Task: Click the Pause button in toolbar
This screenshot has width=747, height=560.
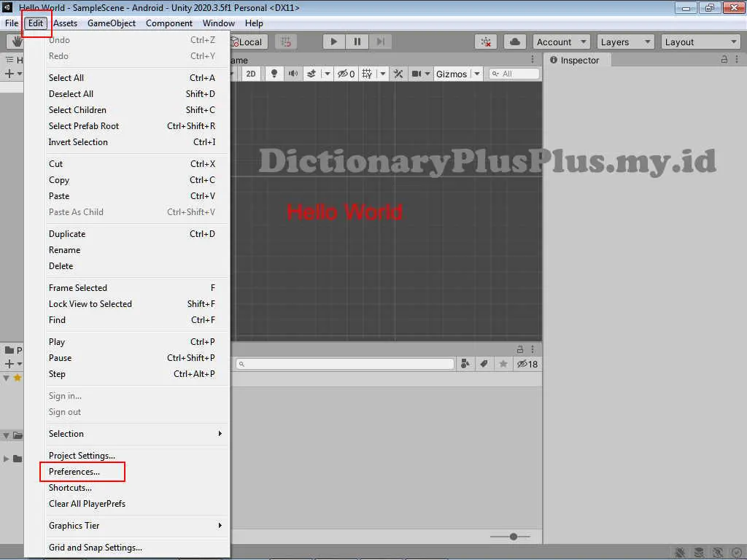Action: pyautogui.click(x=357, y=42)
